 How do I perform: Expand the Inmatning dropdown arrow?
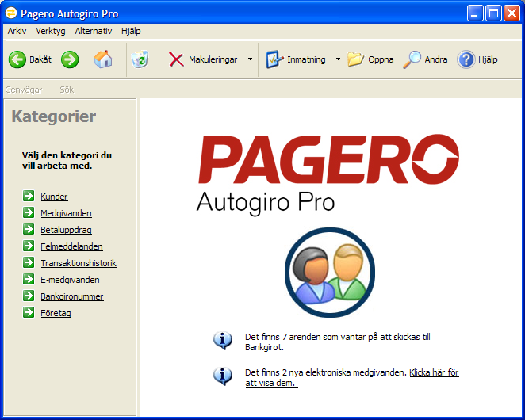click(338, 59)
